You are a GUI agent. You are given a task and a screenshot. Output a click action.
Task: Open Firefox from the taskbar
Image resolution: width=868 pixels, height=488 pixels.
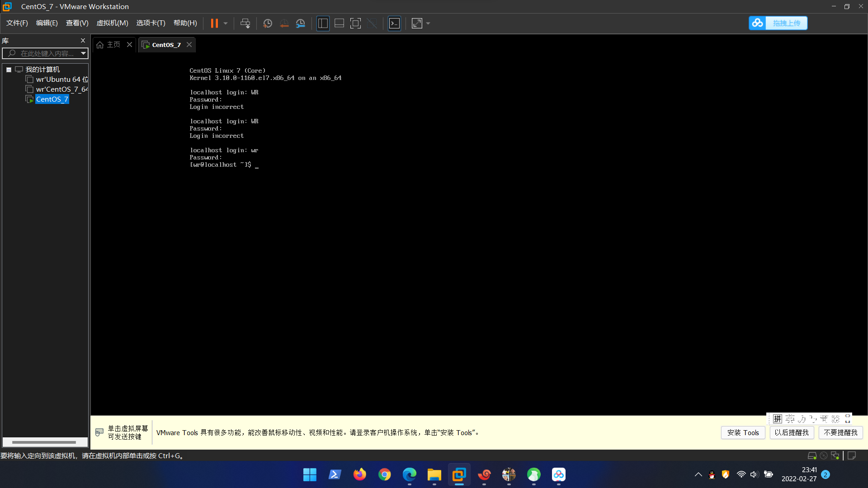click(x=360, y=474)
